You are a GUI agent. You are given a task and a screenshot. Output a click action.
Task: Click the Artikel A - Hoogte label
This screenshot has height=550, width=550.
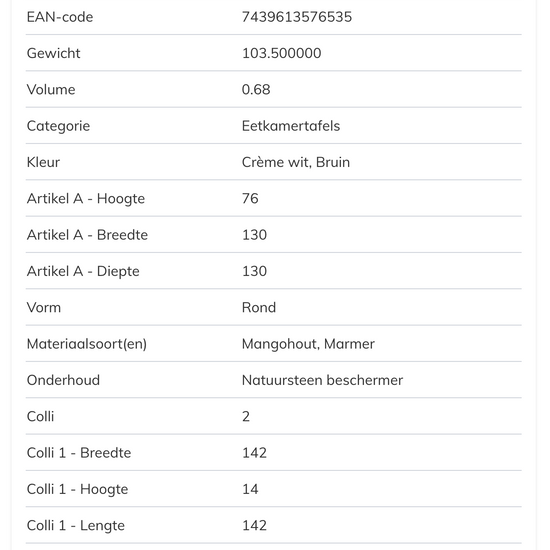click(x=86, y=199)
